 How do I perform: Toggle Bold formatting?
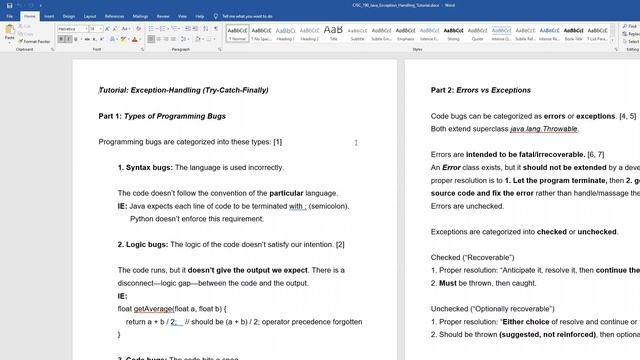point(61,39)
